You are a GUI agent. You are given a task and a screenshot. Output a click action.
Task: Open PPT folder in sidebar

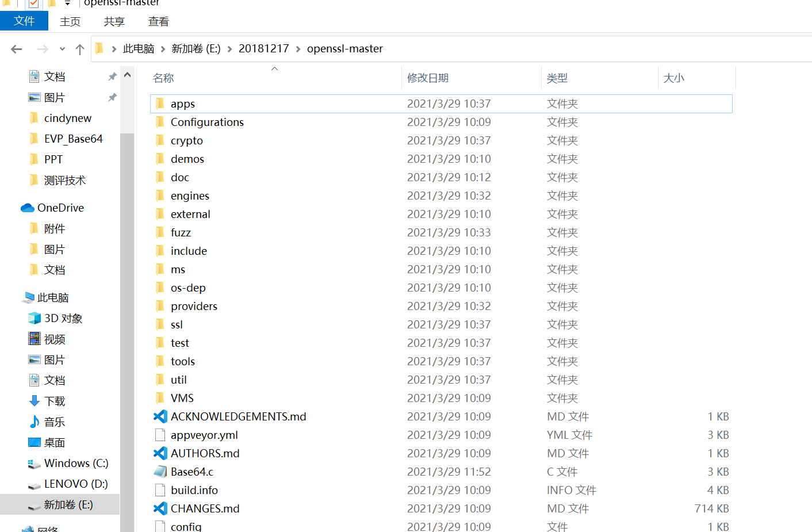tap(53, 159)
